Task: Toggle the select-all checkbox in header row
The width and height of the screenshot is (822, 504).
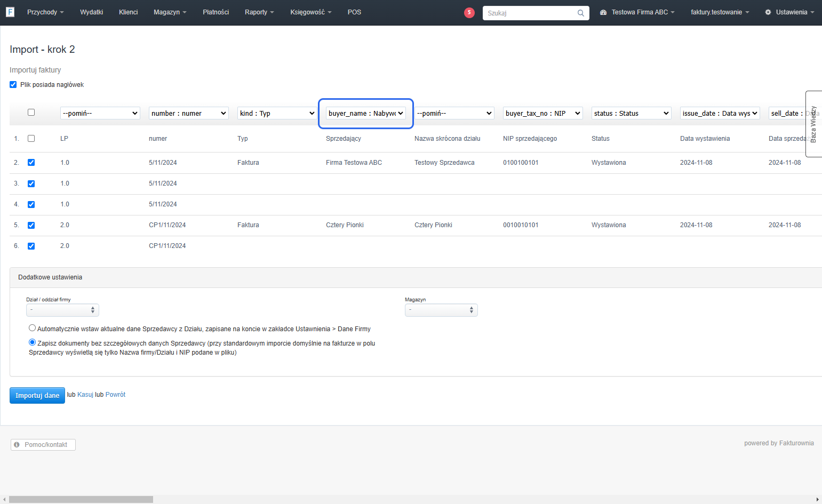Action: (31, 113)
